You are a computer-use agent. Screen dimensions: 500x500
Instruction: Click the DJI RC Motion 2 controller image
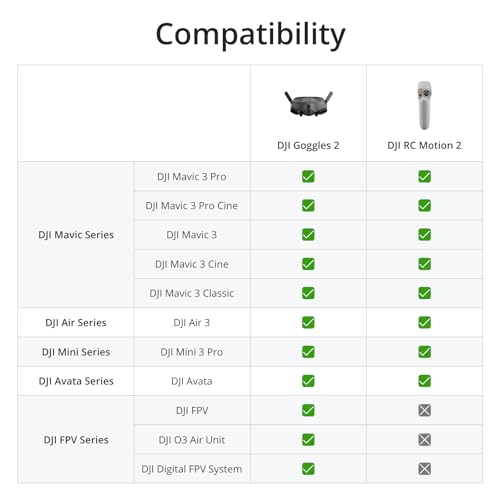(x=424, y=105)
